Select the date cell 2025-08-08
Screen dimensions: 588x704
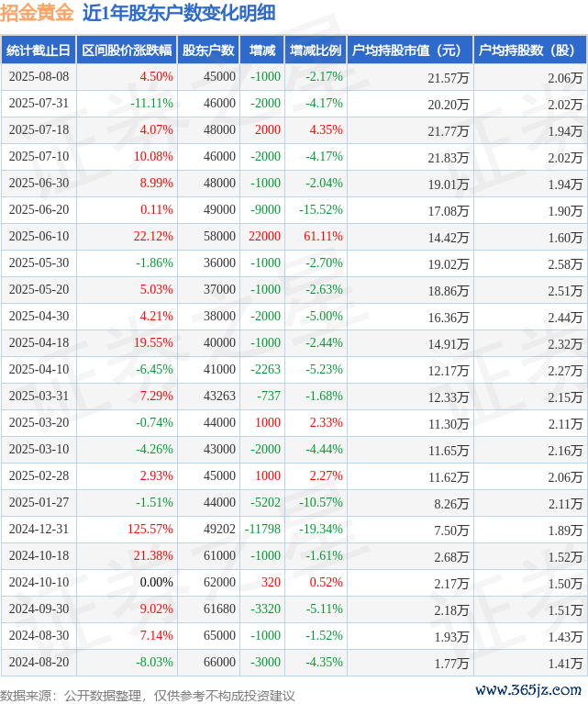point(39,76)
